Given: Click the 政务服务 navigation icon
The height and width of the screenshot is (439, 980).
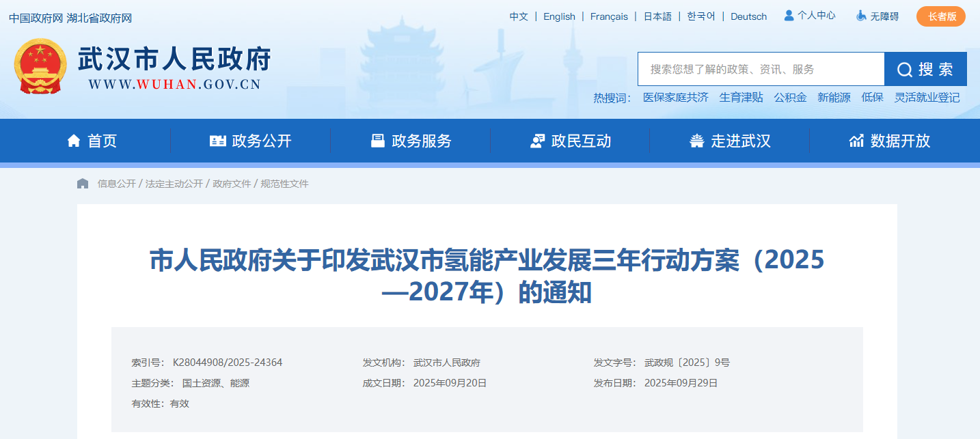Looking at the screenshot, I should [377, 141].
